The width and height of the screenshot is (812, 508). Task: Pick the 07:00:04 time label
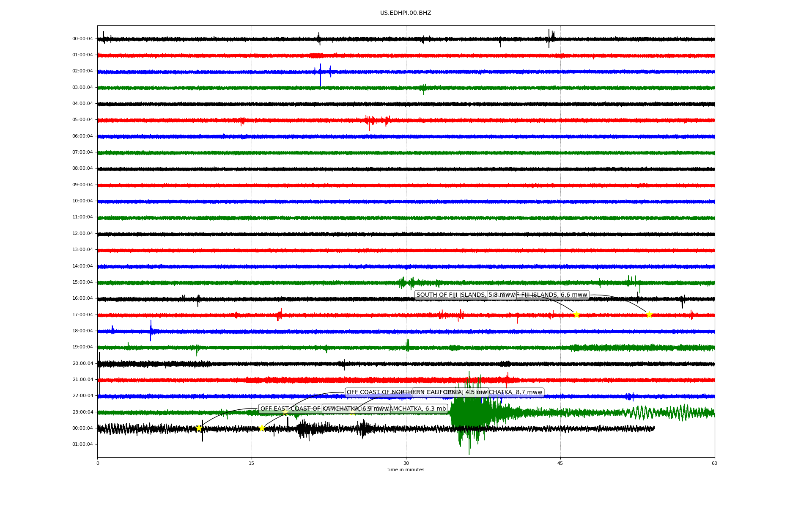tap(82, 152)
